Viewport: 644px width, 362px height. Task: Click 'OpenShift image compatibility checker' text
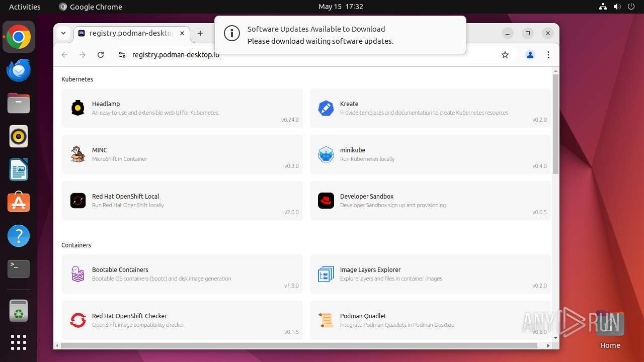point(138,325)
